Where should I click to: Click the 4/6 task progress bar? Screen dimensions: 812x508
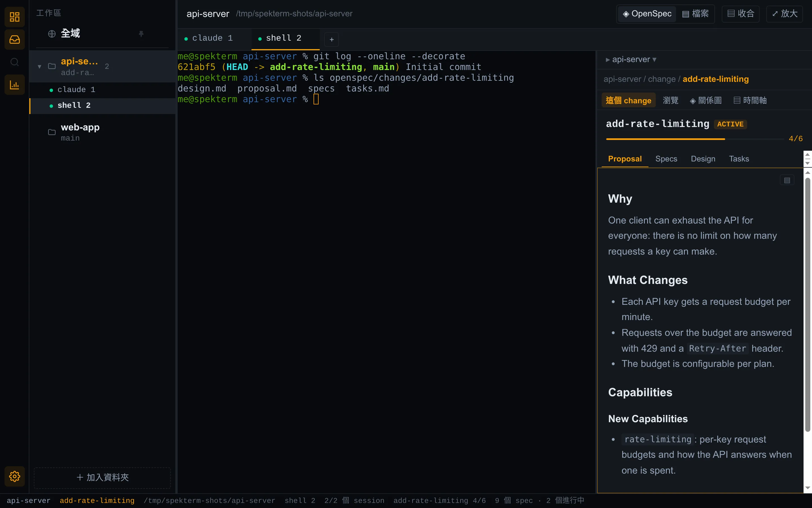pyautogui.click(x=695, y=139)
